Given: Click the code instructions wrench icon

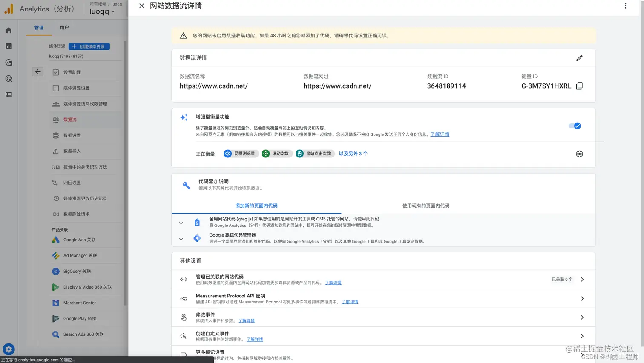Looking at the screenshot, I should coord(186,185).
